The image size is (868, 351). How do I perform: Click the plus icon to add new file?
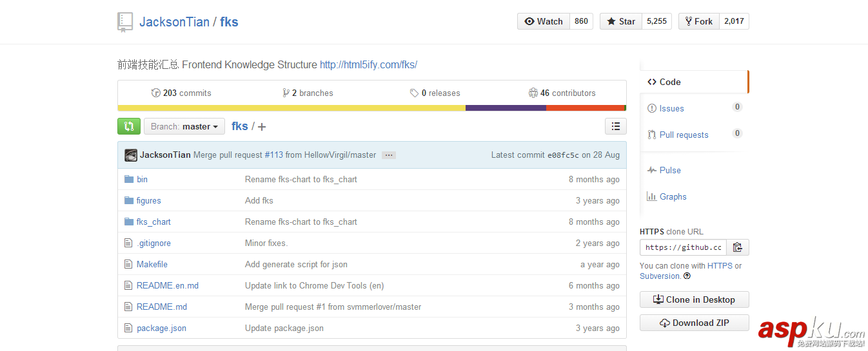coord(262,127)
